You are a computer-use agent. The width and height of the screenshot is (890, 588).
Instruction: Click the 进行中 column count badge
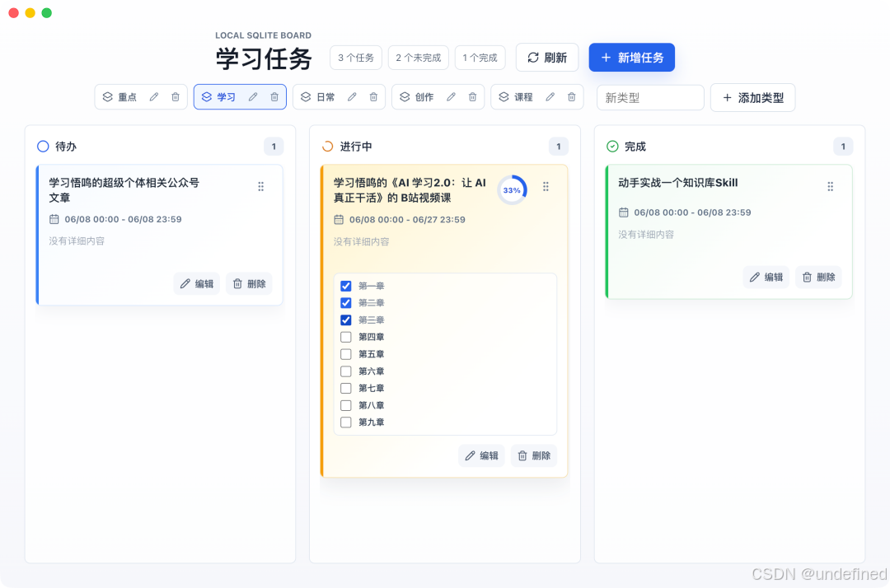[559, 147]
